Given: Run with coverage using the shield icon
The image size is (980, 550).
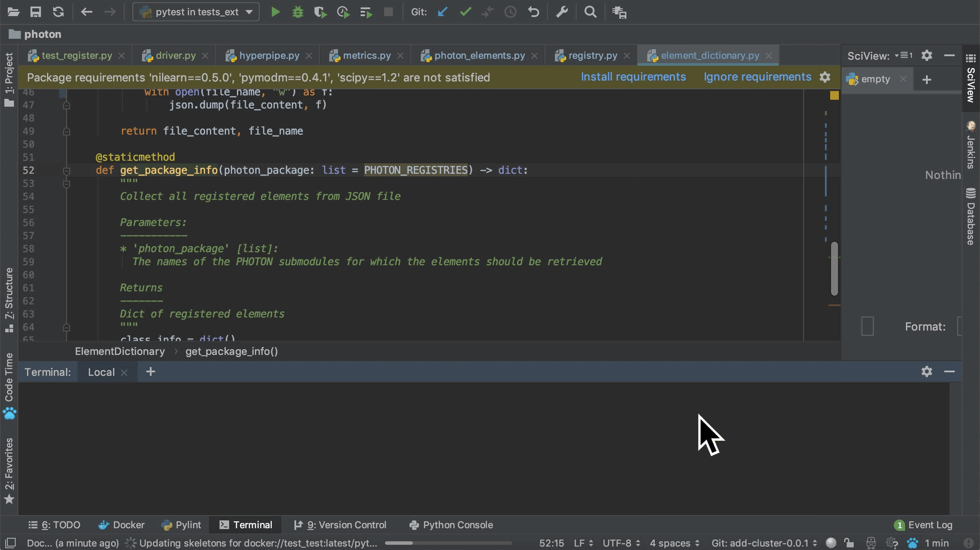Looking at the screenshot, I should [320, 12].
